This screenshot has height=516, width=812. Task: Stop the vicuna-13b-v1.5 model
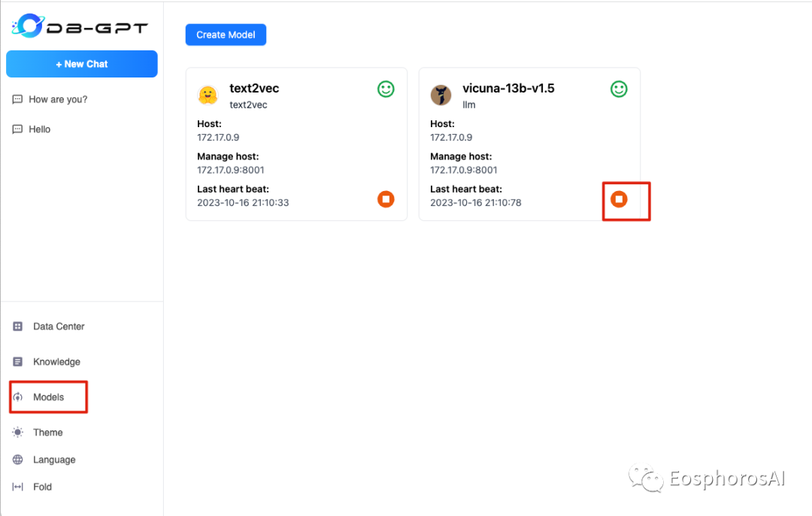pos(619,199)
